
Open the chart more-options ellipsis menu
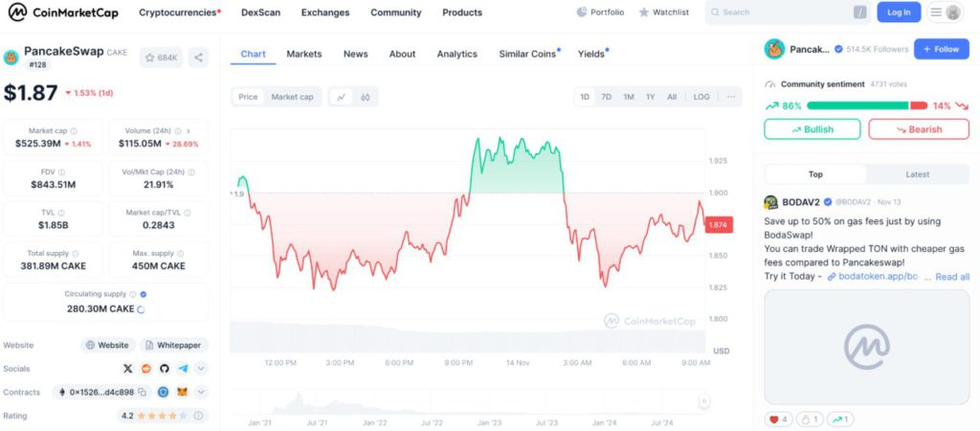[x=731, y=97]
